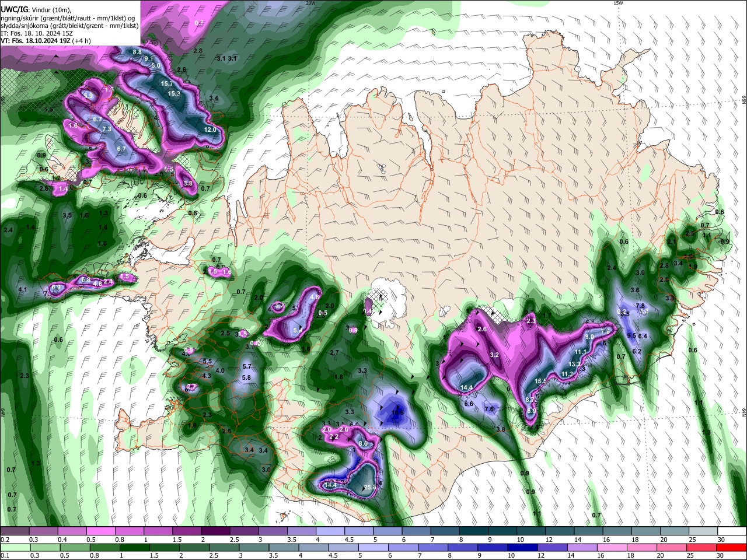Image resolution: width=747 pixels, height=560 pixels.
Task: Click the deep blue 10 swatch in lower legend row
Action: [522, 547]
